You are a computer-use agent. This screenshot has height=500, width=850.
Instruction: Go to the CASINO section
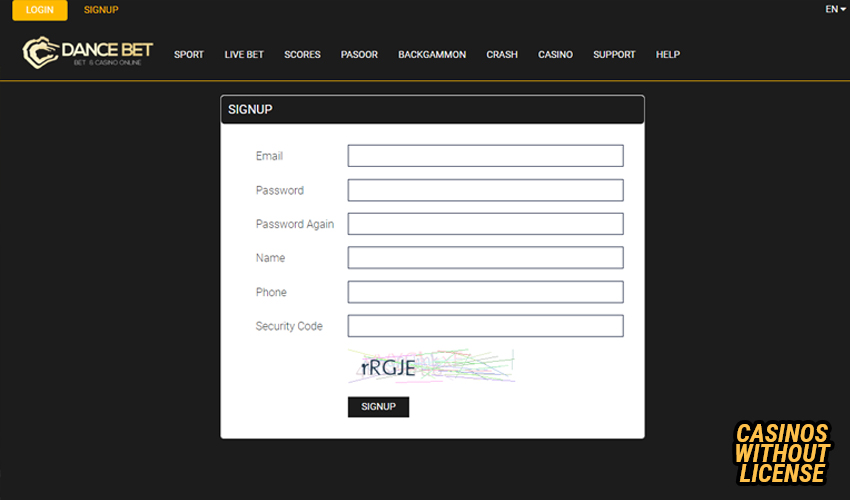(555, 55)
